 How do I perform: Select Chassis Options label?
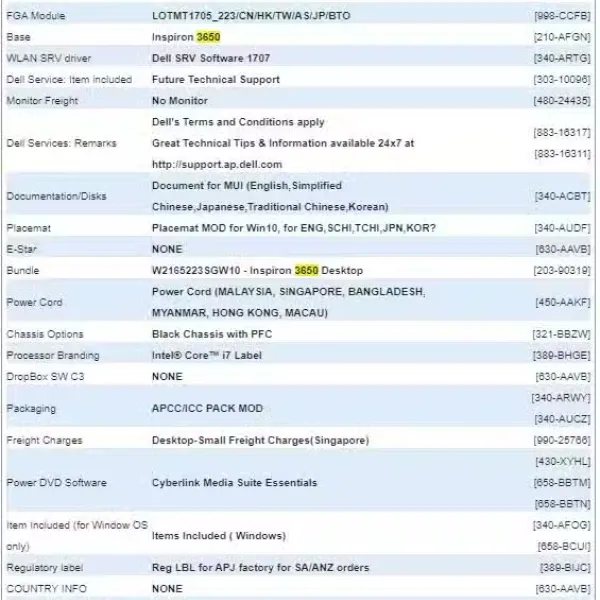(45, 334)
